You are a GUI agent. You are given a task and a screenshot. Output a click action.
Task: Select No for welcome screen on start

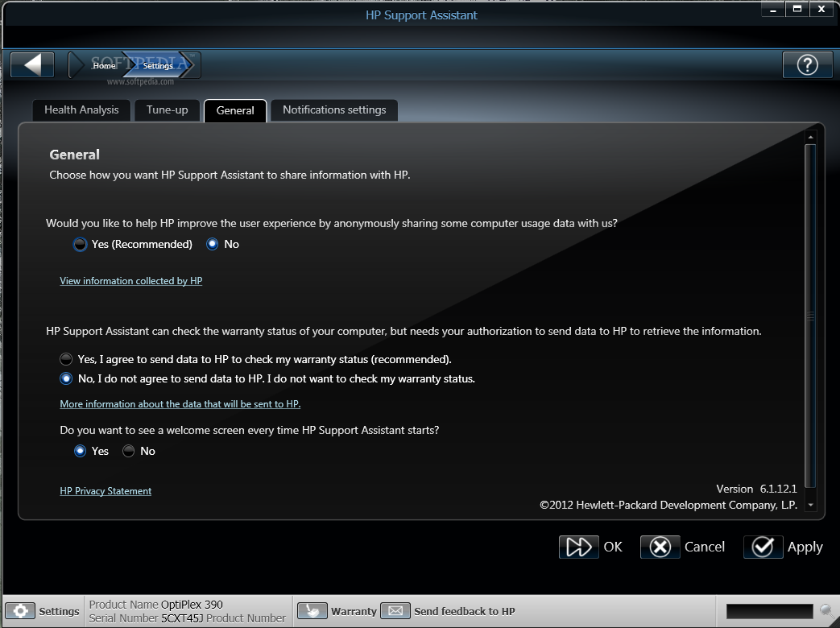click(x=129, y=451)
